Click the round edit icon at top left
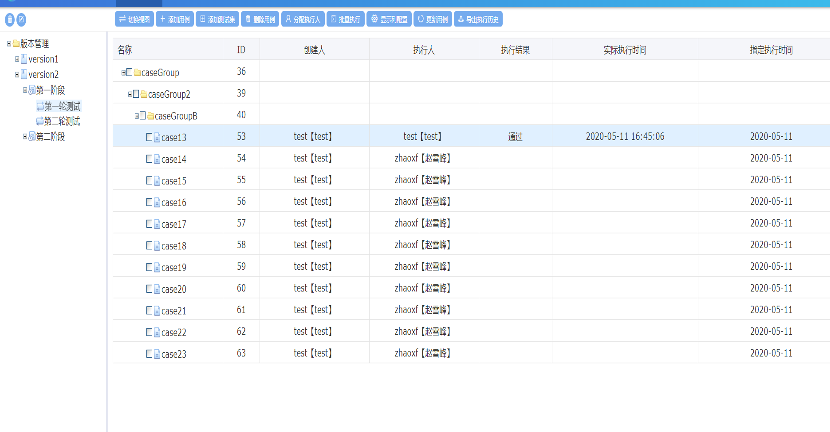The width and height of the screenshot is (830, 432). (x=22, y=19)
